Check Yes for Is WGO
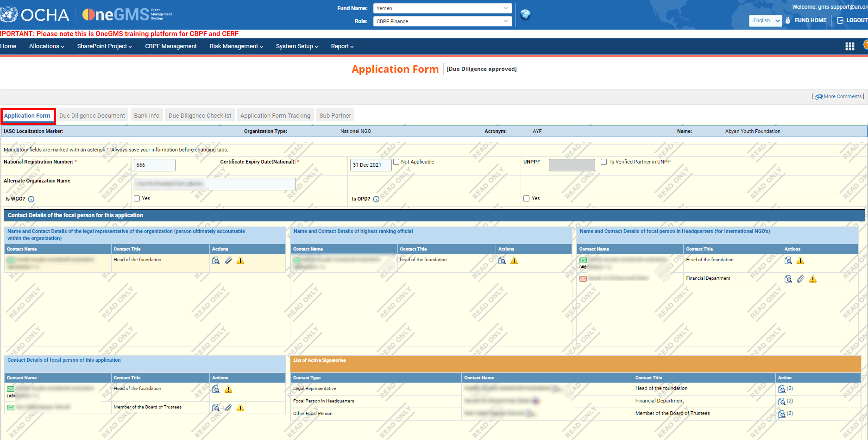The width and height of the screenshot is (868, 440). click(x=137, y=199)
